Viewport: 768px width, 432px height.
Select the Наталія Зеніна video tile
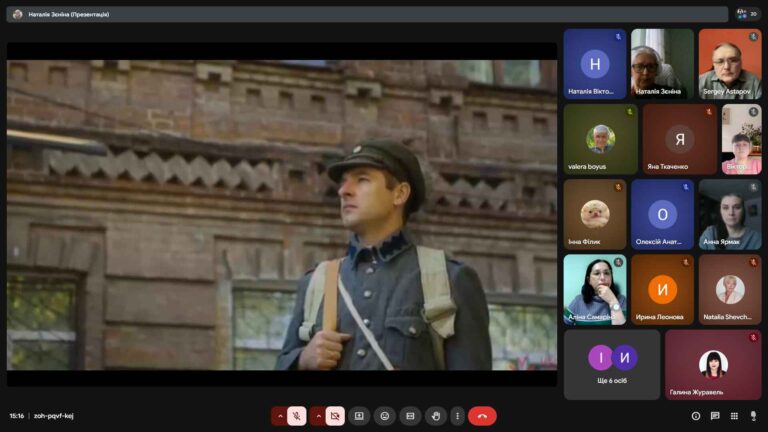[x=662, y=64]
